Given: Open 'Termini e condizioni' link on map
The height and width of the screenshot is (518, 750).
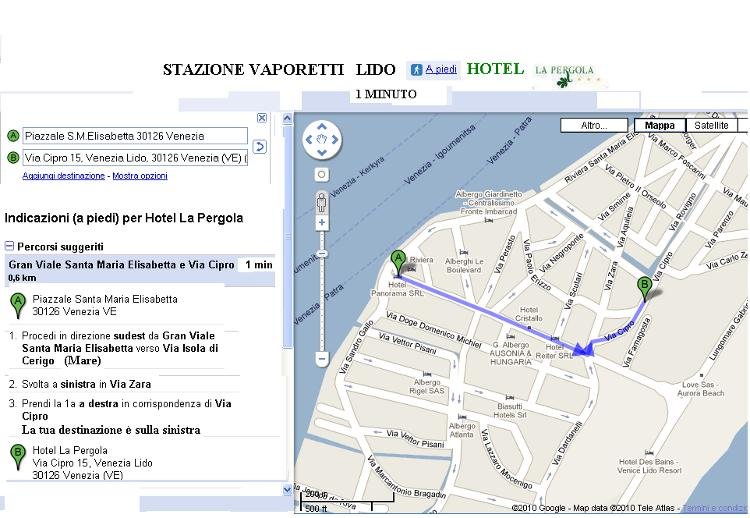Looking at the screenshot, I should coord(714,508).
